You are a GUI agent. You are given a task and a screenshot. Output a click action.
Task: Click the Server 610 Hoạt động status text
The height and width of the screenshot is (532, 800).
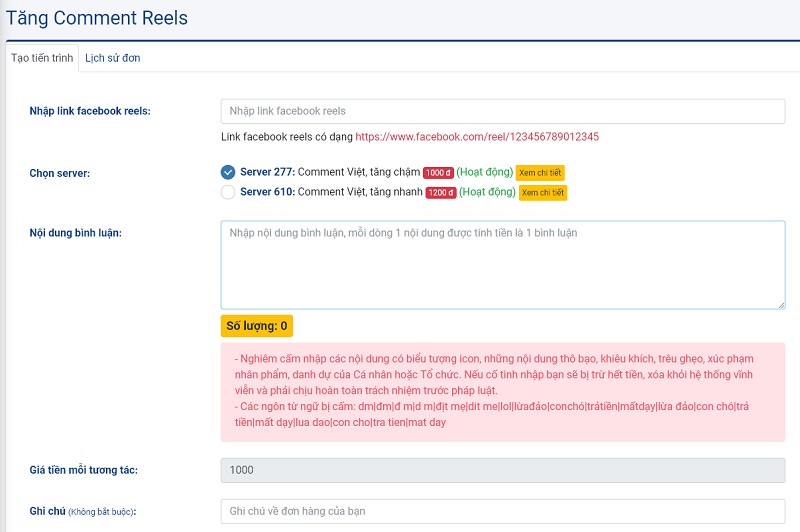click(x=487, y=192)
